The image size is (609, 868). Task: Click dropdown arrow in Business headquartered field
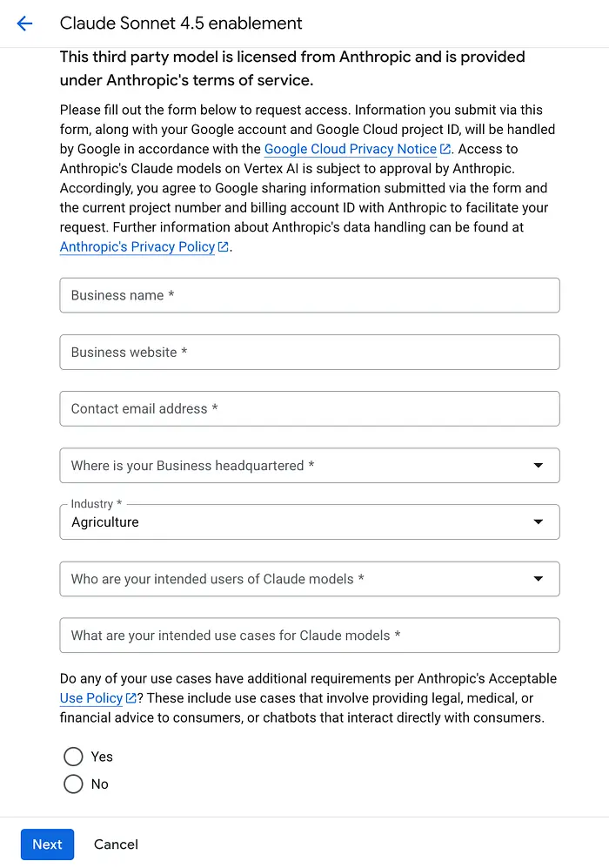click(539, 466)
